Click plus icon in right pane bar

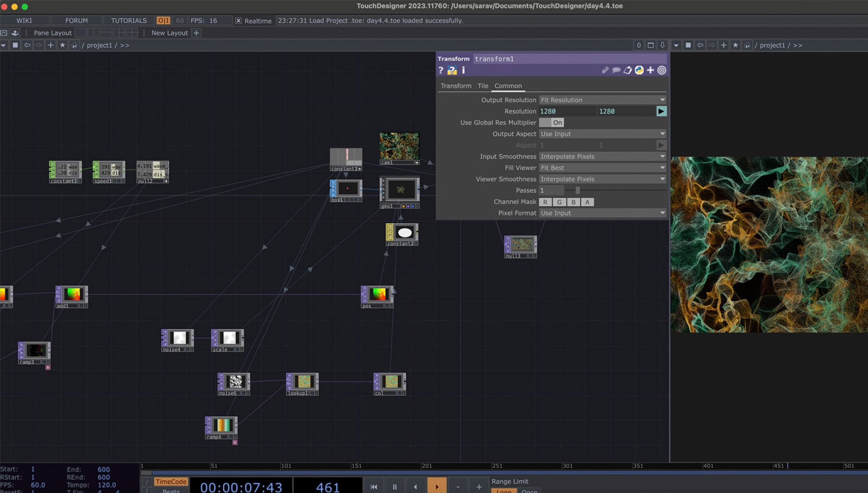click(x=724, y=45)
